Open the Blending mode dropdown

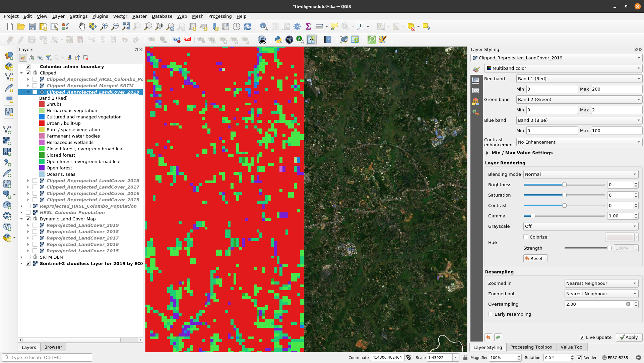point(581,174)
